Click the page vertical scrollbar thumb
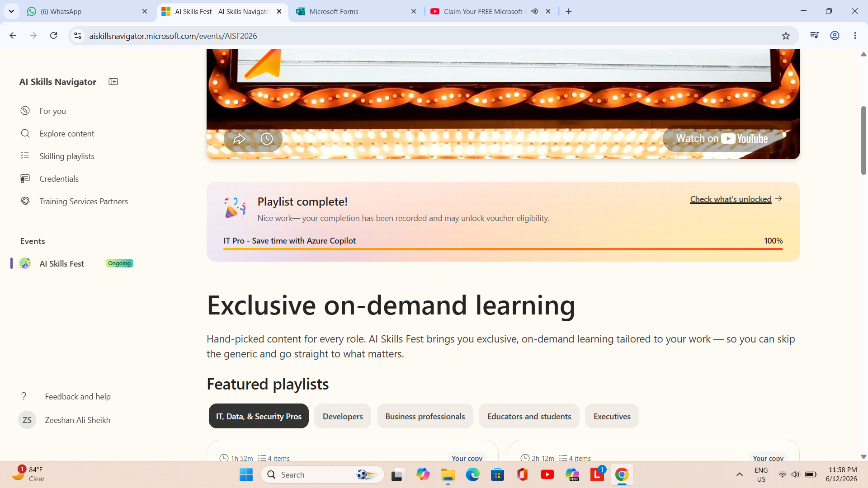The height and width of the screenshot is (488, 868). pyautogui.click(x=863, y=140)
